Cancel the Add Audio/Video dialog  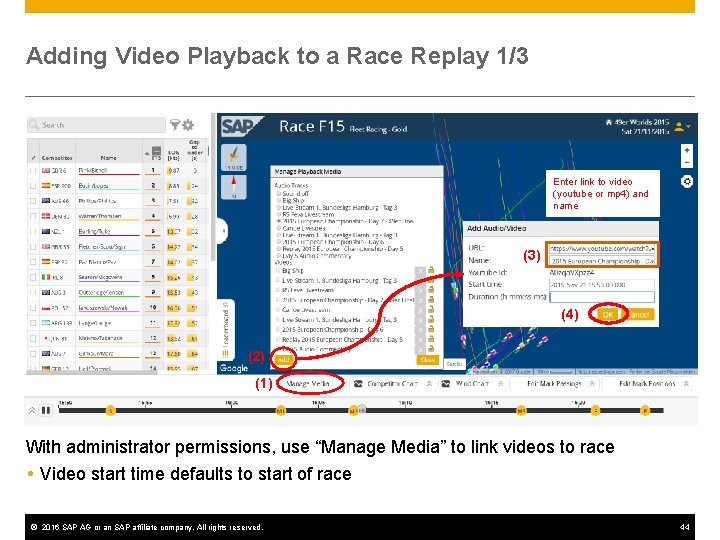pyautogui.click(x=638, y=315)
